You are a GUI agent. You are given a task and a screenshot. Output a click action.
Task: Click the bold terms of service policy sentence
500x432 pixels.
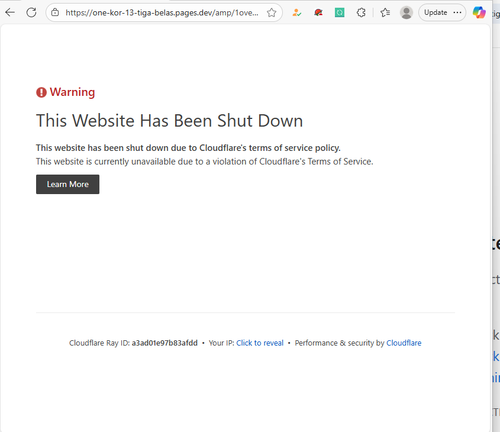click(188, 148)
